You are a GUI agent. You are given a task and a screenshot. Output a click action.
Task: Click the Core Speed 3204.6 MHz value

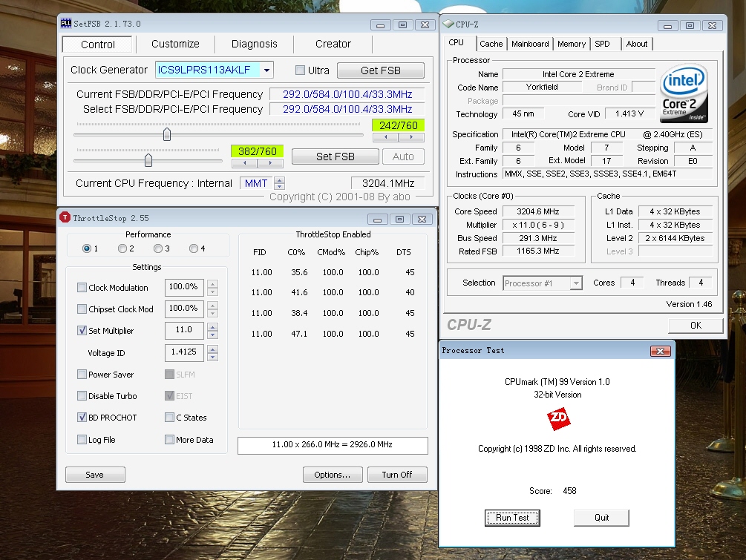pyautogui.click(x=538, y=211)
